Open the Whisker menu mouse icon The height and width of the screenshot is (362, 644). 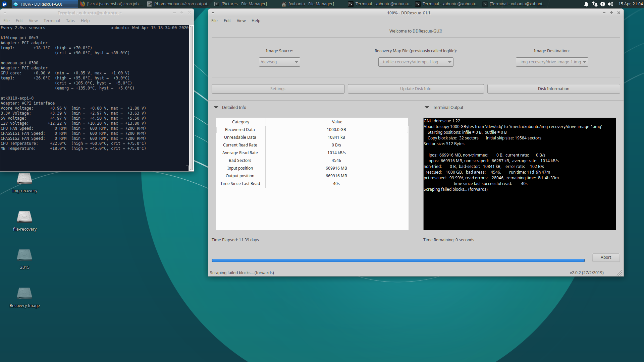5,4
